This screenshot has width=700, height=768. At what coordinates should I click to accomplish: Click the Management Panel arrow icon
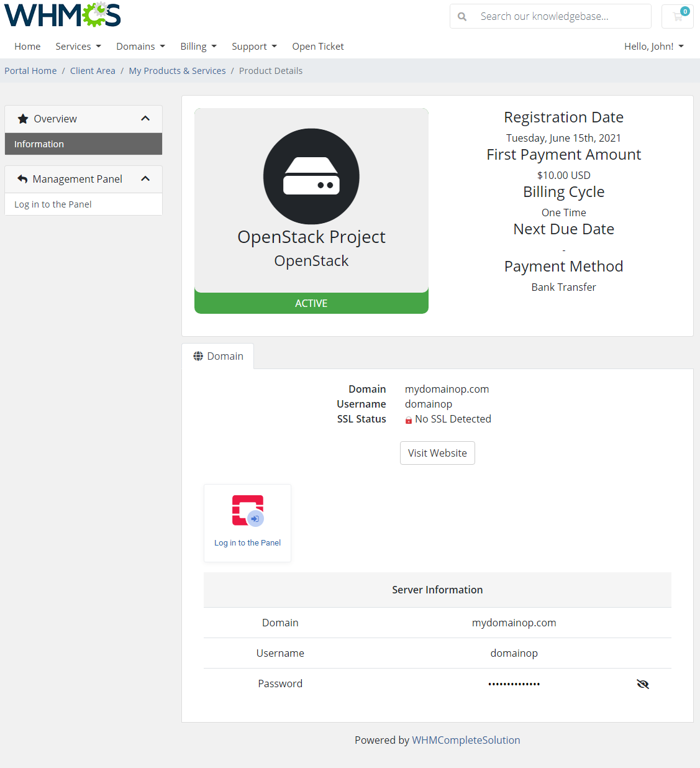click(22, 179)
